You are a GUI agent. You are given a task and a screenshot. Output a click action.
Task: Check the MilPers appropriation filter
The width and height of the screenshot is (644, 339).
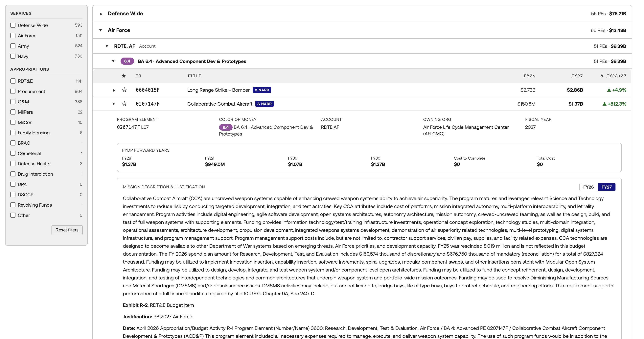pyautogui.click(x=13, y=112)
